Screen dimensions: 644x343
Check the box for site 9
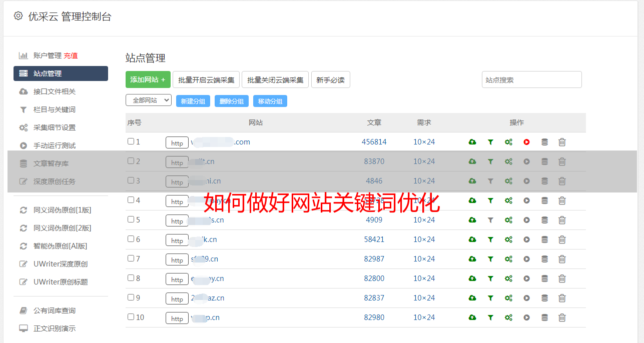(x=131, y=297)
